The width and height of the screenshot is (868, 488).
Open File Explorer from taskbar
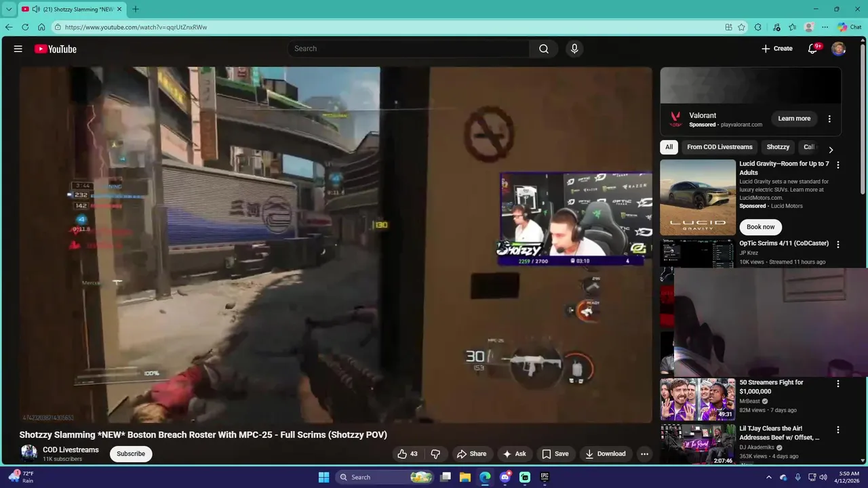(465, 477)
